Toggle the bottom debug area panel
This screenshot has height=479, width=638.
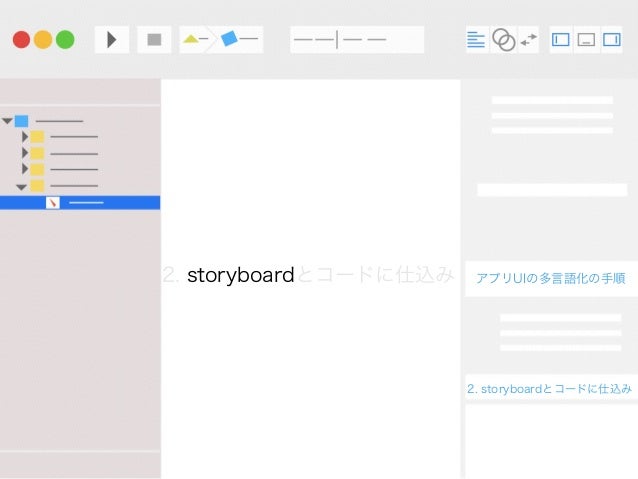pyautogui.click(x=586, y=39)
